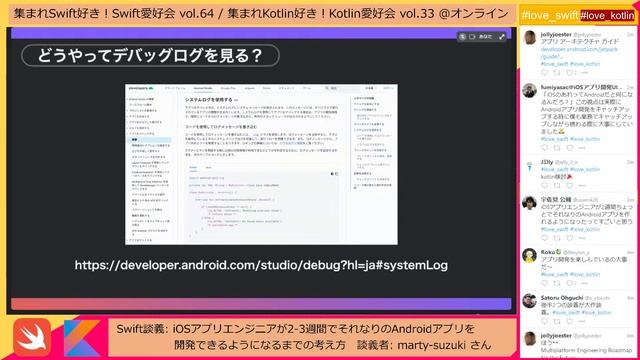640x360 pixels.
Task: Click the username fumiyasac@iOSアプリ開発
Action: click(x=581, y=87)
